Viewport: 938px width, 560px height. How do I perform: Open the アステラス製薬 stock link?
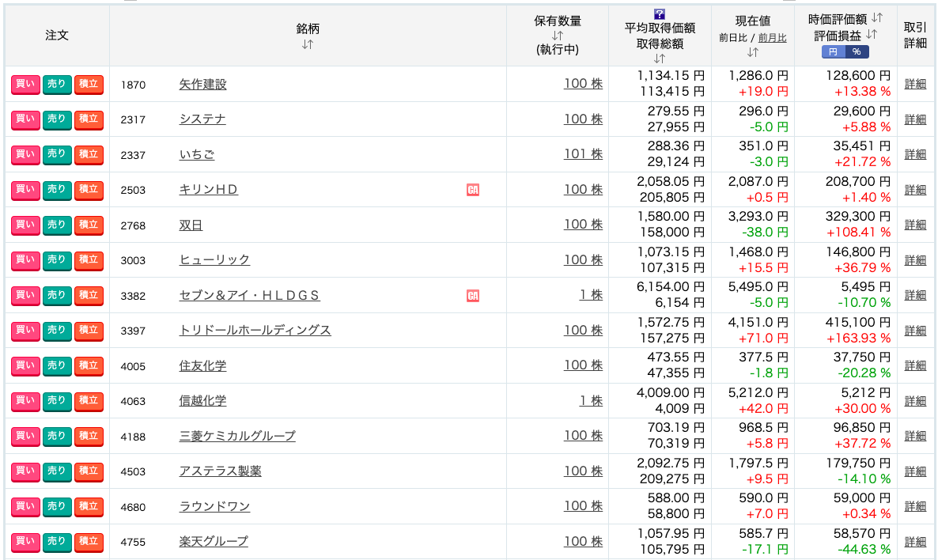220,471
